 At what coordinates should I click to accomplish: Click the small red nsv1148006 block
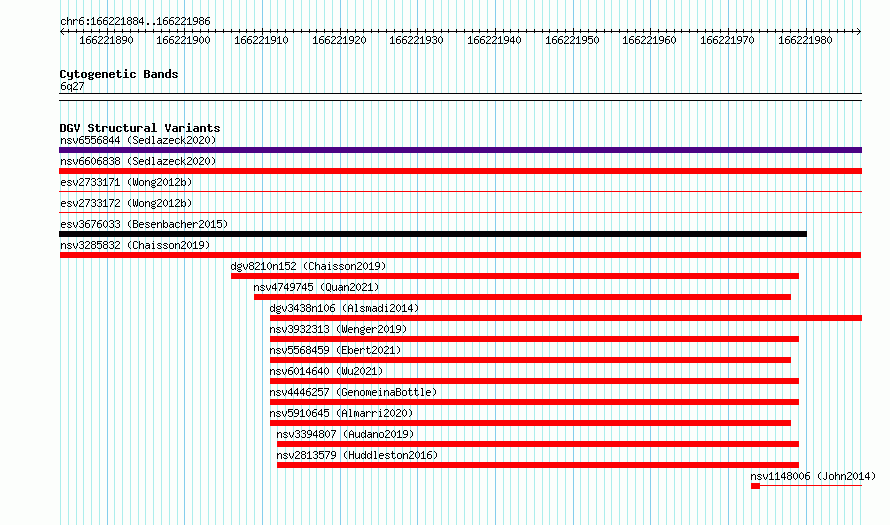click(755, 486)
